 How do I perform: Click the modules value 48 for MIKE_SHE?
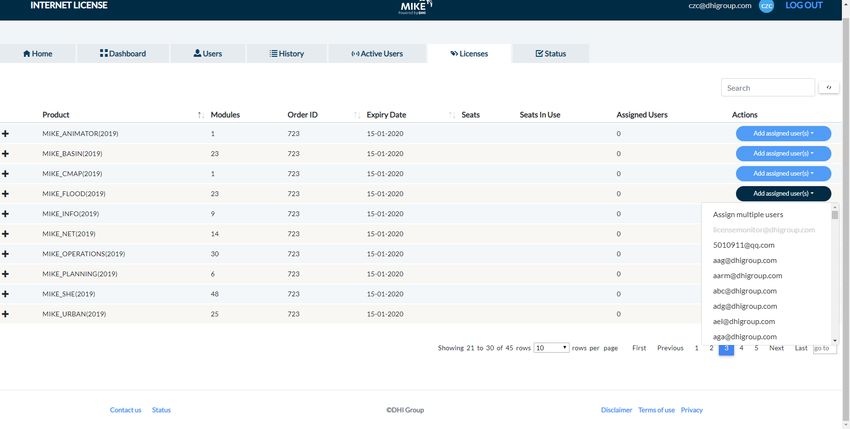click(215, 294)
